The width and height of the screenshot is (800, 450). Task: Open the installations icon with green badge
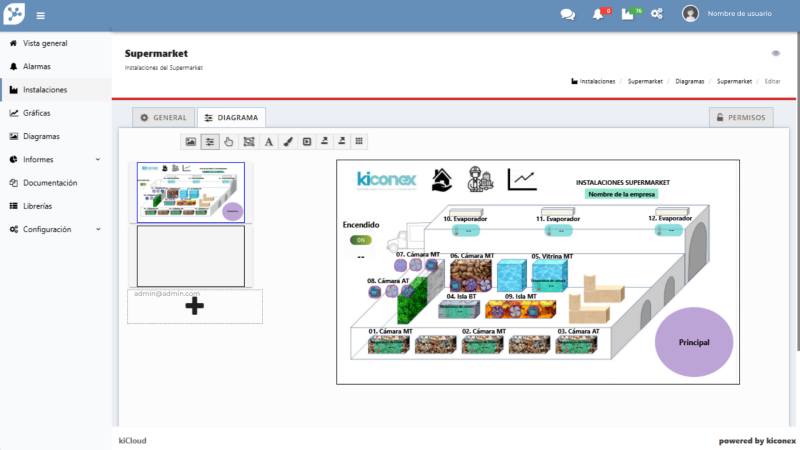(628, 14)
